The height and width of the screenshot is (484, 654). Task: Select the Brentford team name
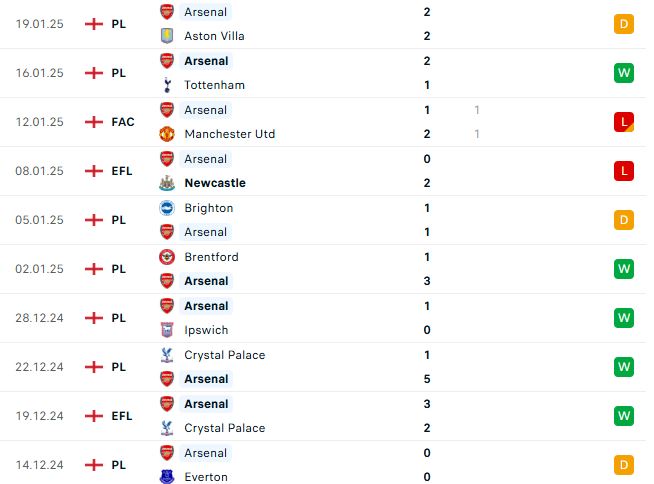point(211,257)
